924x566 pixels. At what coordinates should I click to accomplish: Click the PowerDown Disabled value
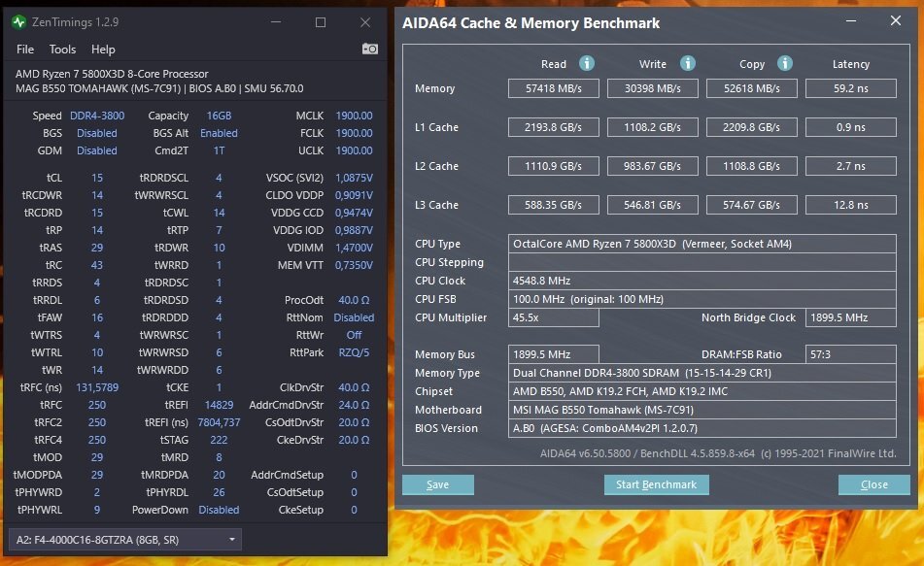point(219,510)
